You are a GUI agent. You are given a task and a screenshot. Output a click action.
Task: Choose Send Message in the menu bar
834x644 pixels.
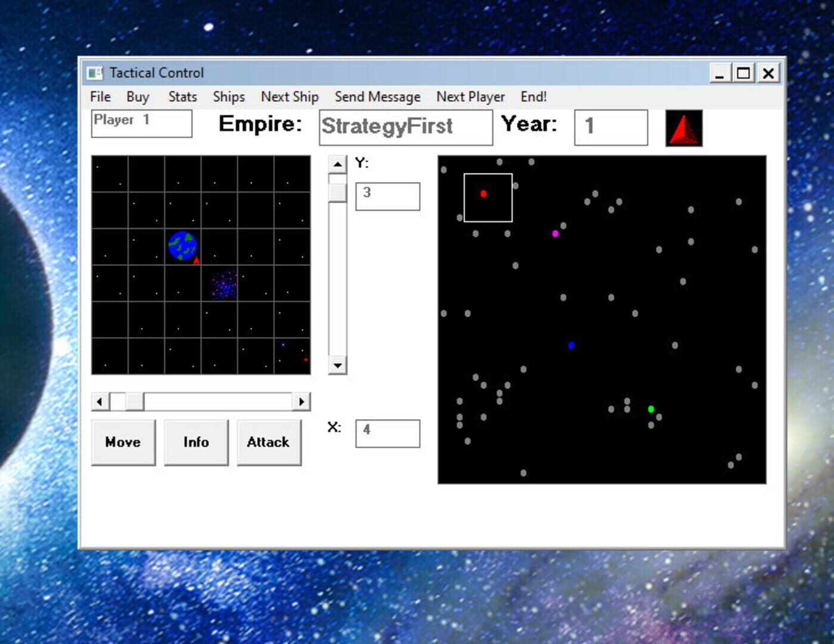pyautogui.click(x=377, y=97)
